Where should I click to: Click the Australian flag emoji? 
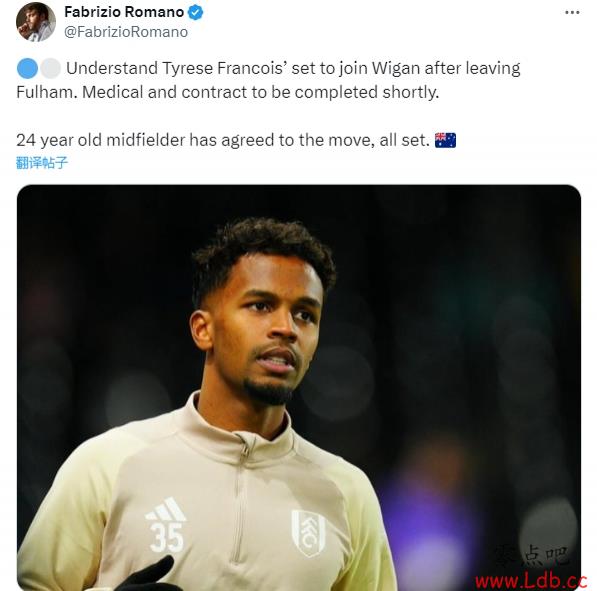coord(445,140)
